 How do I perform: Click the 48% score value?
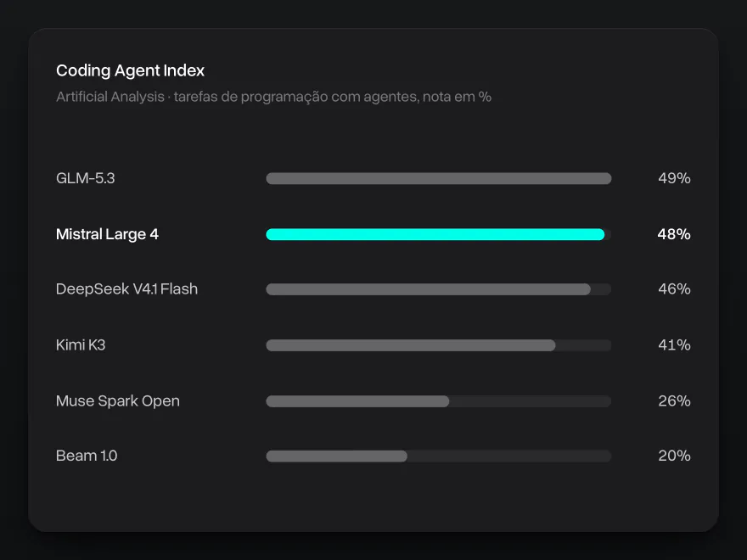pos(674,234)
